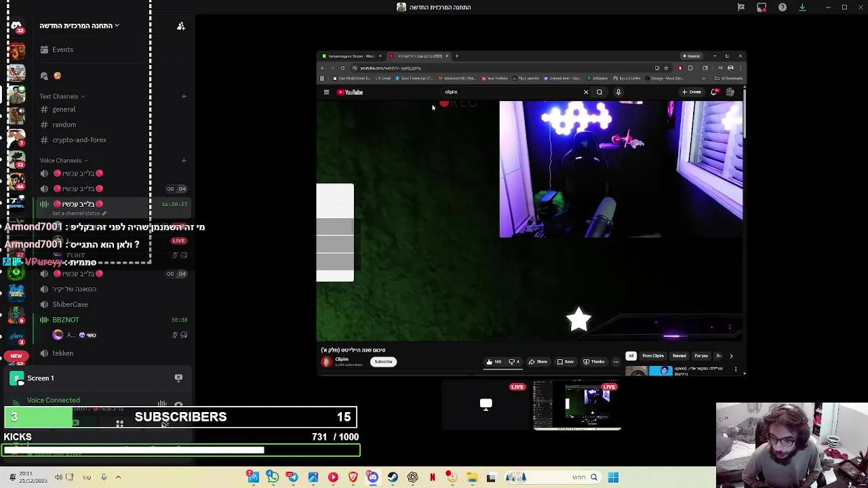Start YouTube voice search microphone
This screenshot has height=488, width=868.
click(x=618, y=92)
